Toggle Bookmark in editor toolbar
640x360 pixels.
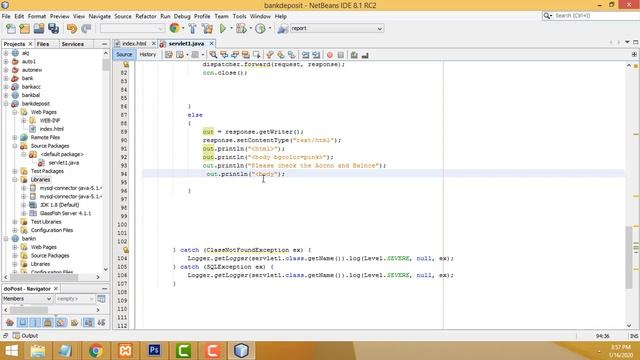tap(292, 55)
